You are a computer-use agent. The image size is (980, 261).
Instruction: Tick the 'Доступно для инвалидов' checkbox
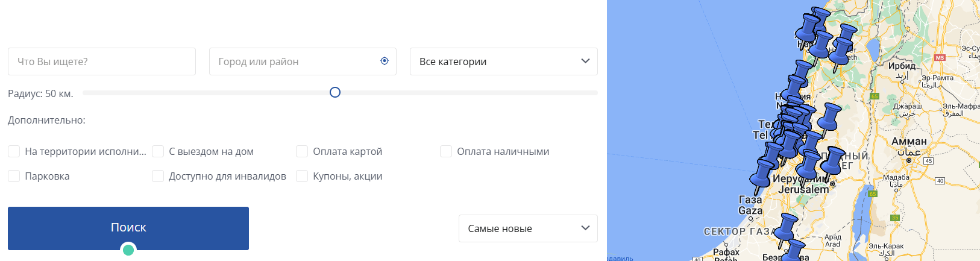(x=158, y=176)
